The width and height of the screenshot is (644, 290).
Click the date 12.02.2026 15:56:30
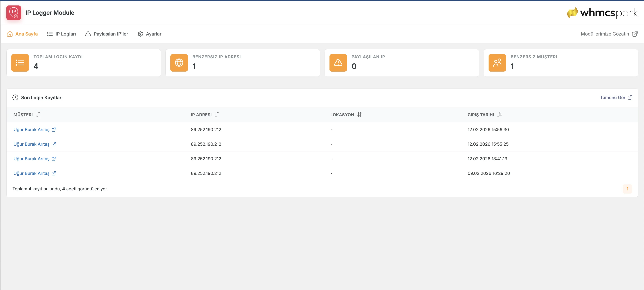click(488, 130)
